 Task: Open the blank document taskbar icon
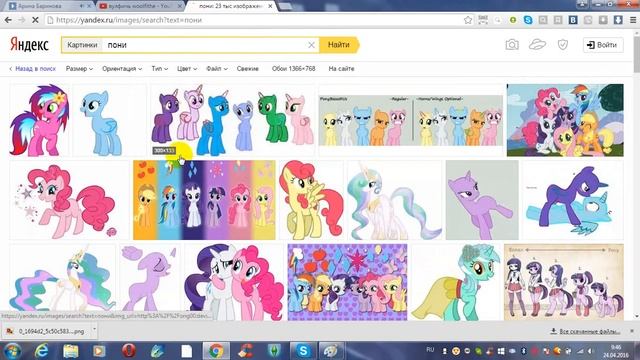point(187,351)
